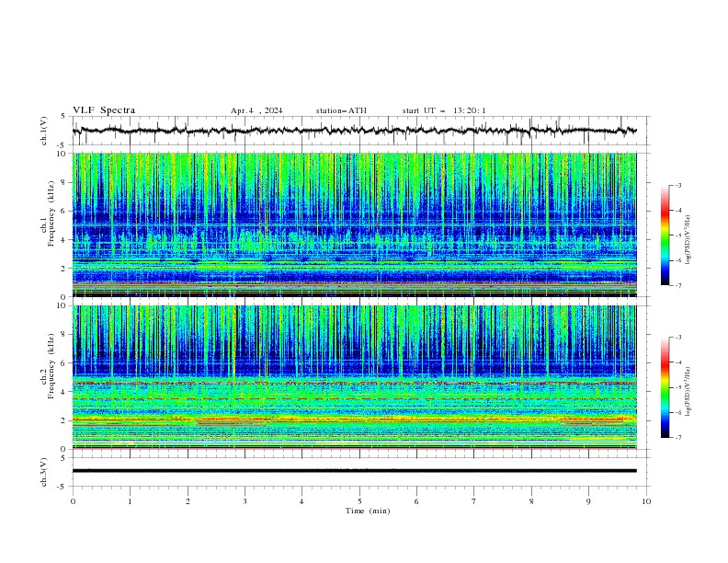Screen dimensions: 728x563
Task: Click the 'start UT = 13:20:1' text
Action: coord(444,110)
